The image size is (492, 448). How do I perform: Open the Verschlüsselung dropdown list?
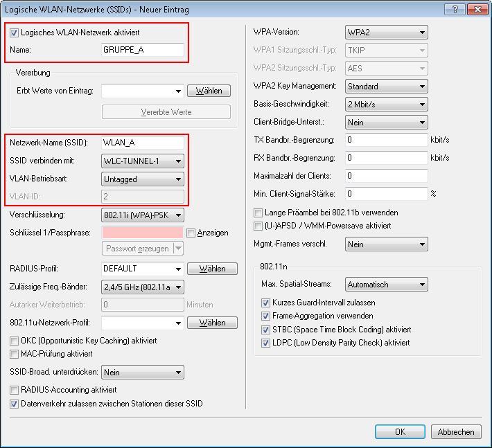[x=143, y=215]
